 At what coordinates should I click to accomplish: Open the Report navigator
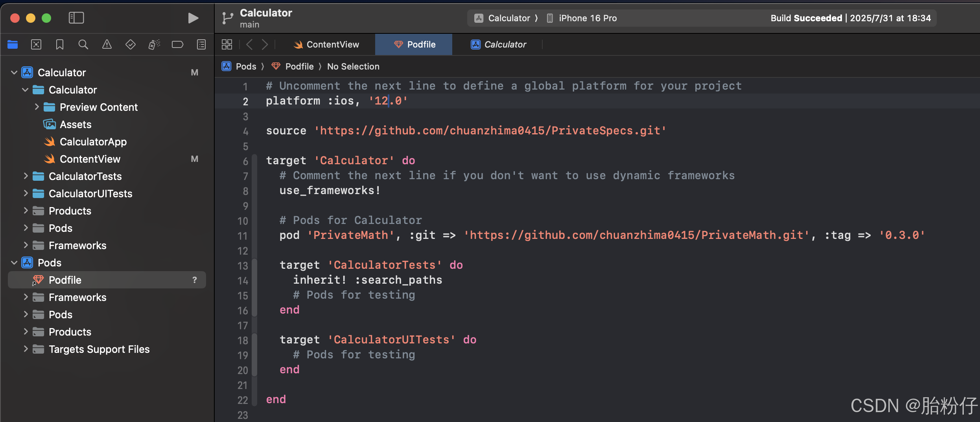(x=201, y=44)
